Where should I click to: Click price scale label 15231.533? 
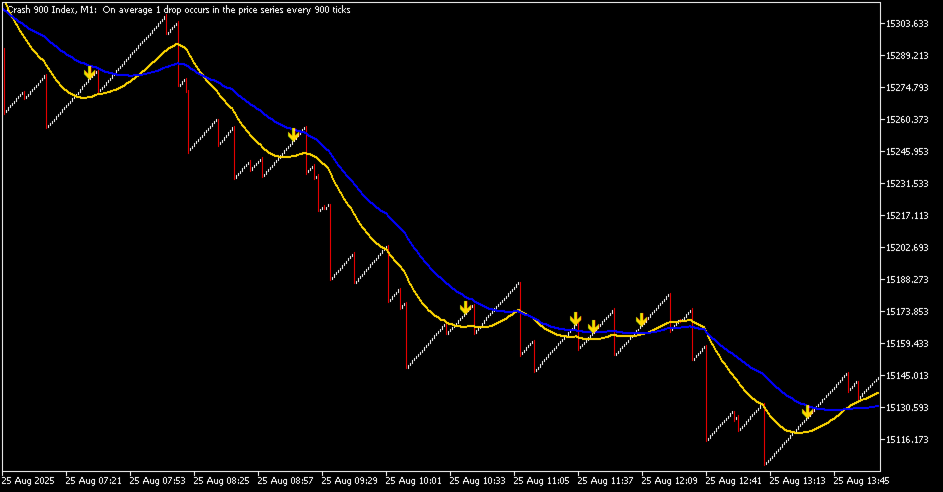click(908, 183)
